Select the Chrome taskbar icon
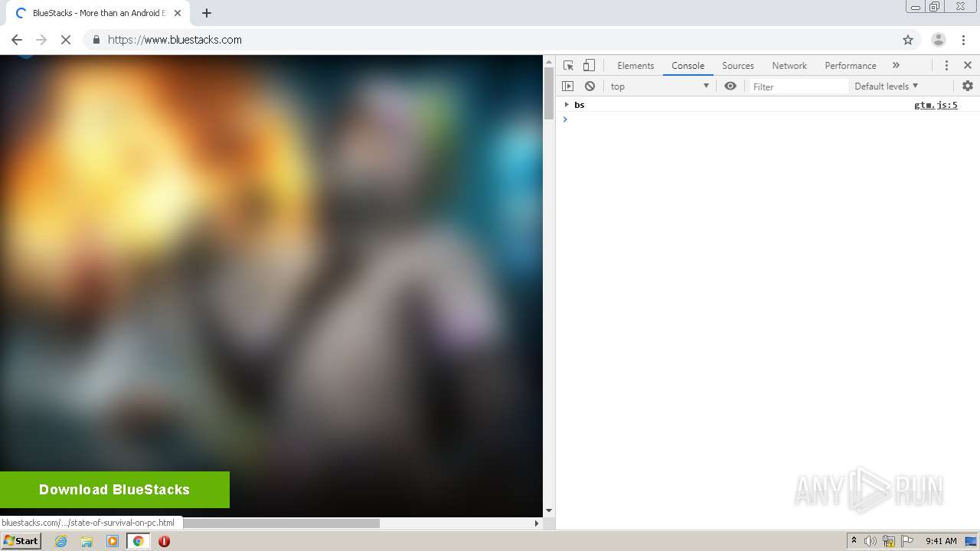980x551 pixels. click(138, 541)
